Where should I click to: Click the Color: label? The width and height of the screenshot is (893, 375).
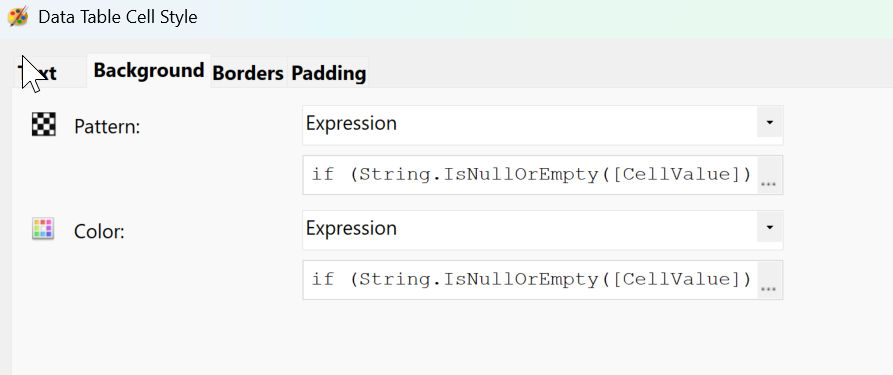tap(99, 231)
